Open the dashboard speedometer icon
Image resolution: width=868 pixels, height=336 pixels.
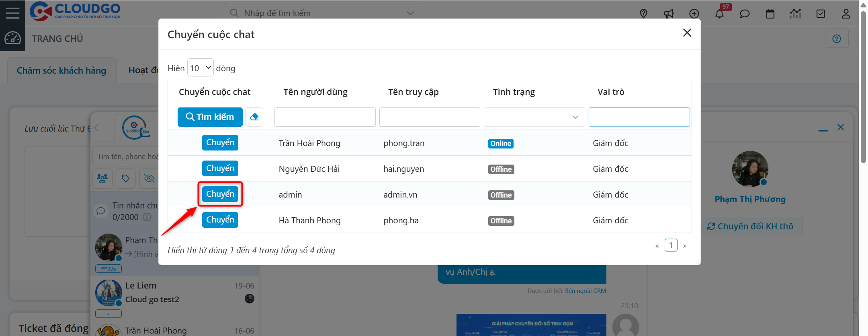point(12,38)
